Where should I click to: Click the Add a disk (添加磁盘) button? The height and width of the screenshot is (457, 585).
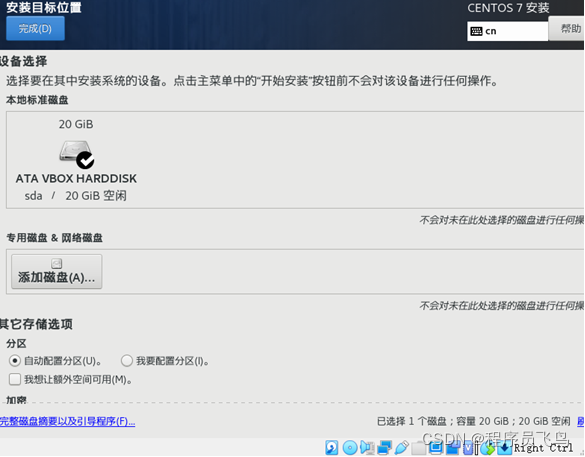[57, 272]
